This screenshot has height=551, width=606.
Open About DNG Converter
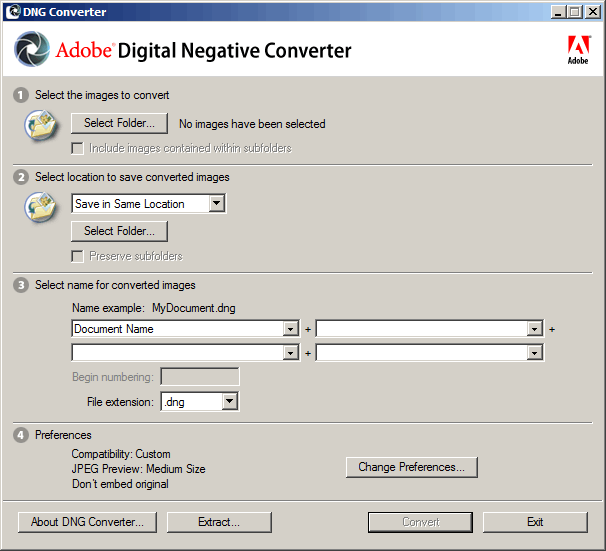point(87,522)
